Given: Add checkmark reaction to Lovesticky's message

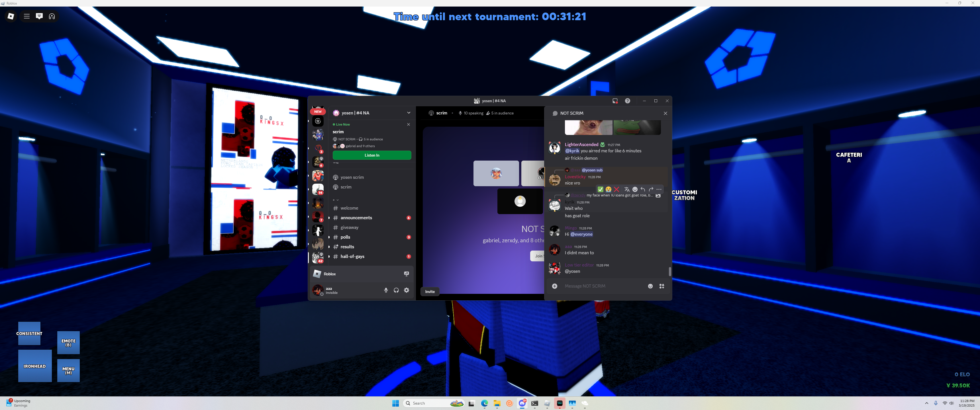Looking at the screenshot, I should click(600, 189).
